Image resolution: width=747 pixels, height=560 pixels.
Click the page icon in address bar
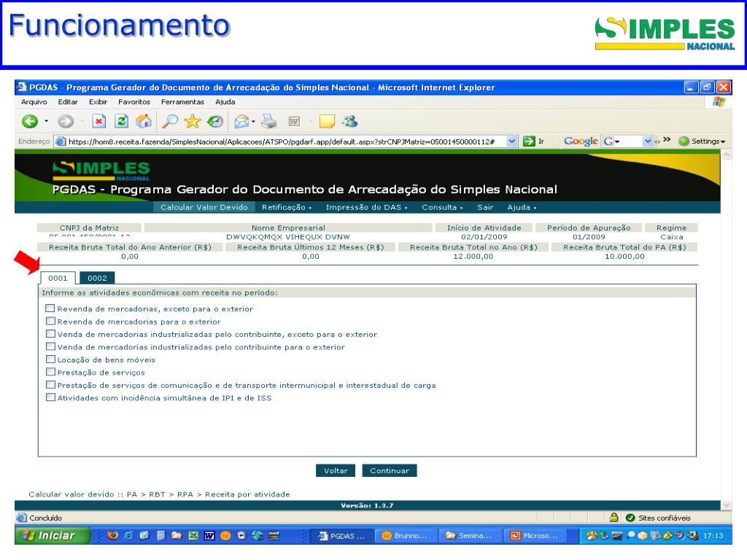click(61, 141)
